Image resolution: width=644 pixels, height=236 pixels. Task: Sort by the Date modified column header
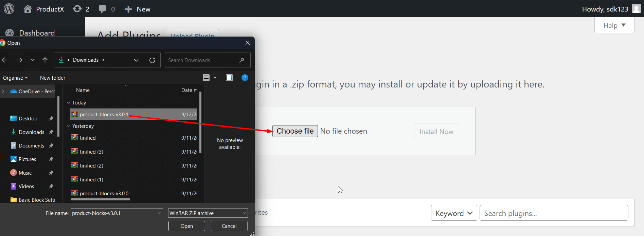click(x=189, y=90)
